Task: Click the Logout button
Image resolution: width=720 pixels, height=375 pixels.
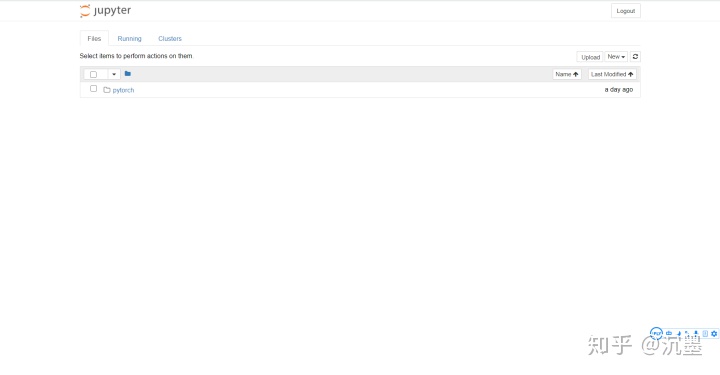Action: tap(625, 11)
